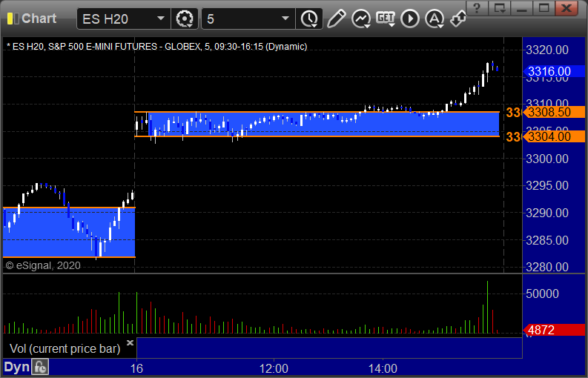The image size is (588, 378).
Task: Minimize the chart window
Action: pos(521,8)
